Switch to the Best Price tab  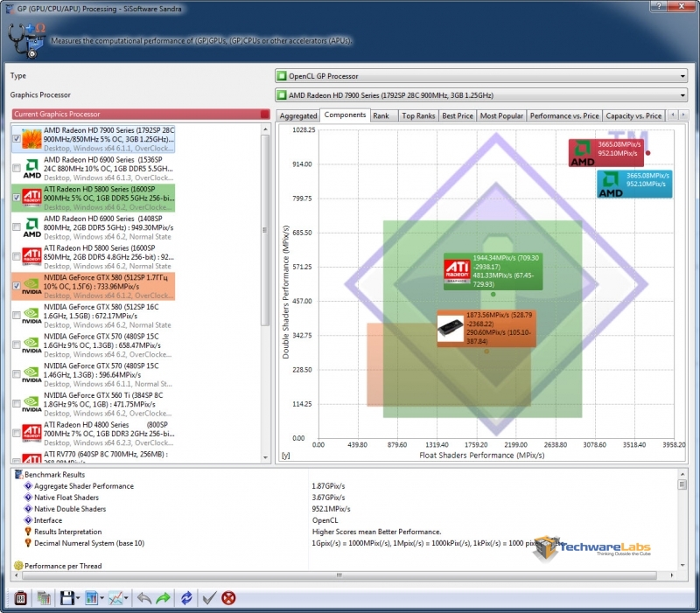click(x=458, y=116)
